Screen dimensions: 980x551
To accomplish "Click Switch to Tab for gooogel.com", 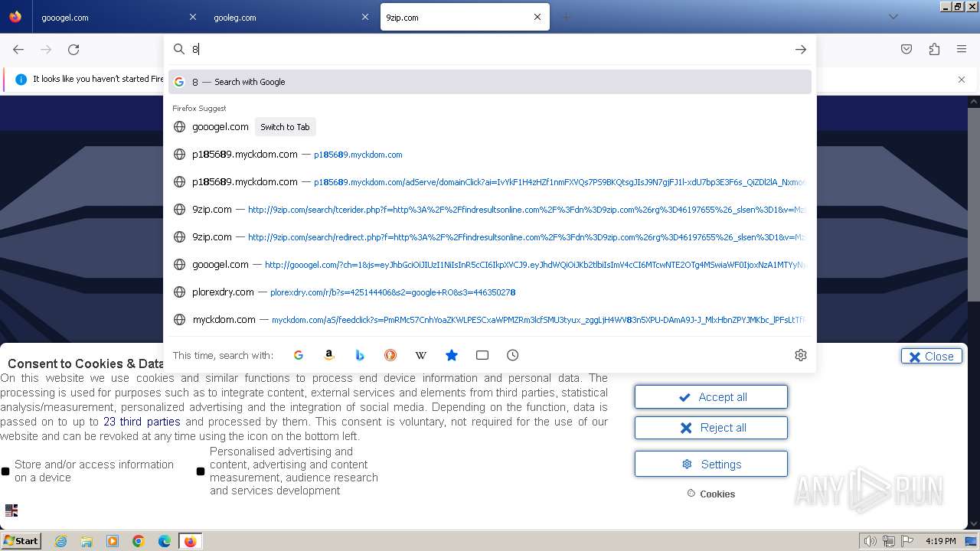I will click(x=285, y=127).
